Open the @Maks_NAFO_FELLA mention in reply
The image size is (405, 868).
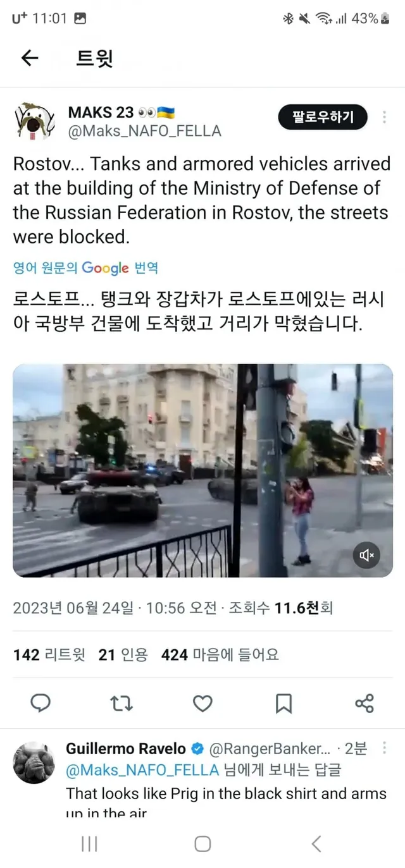point(141,770)
